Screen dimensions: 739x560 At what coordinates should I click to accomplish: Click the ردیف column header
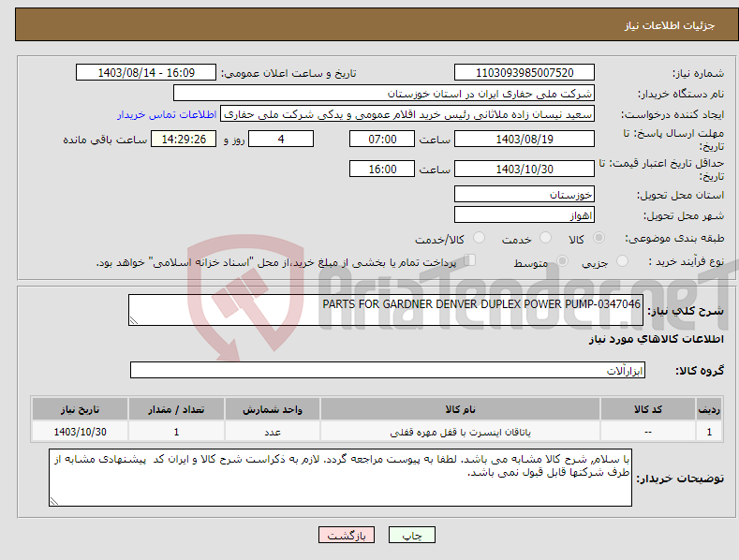pos(709,409)
